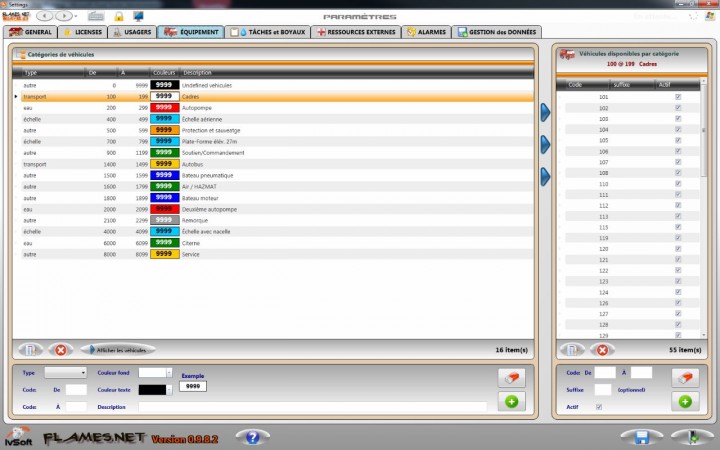Click the exit door icon at bottom right
The image size is (720, 450).
pyautogui.click(x=686, y=437)
